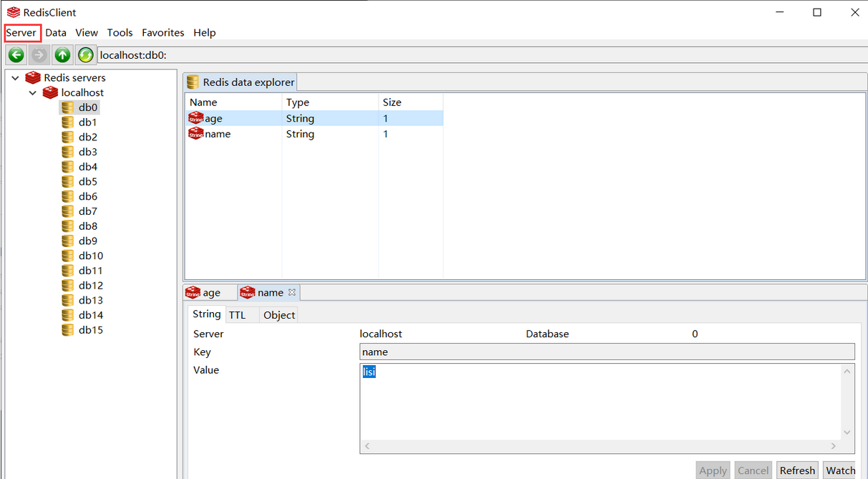This screenshot has width=868, height=479.
Task: Click the Type column header
Action: pos(330,102)
